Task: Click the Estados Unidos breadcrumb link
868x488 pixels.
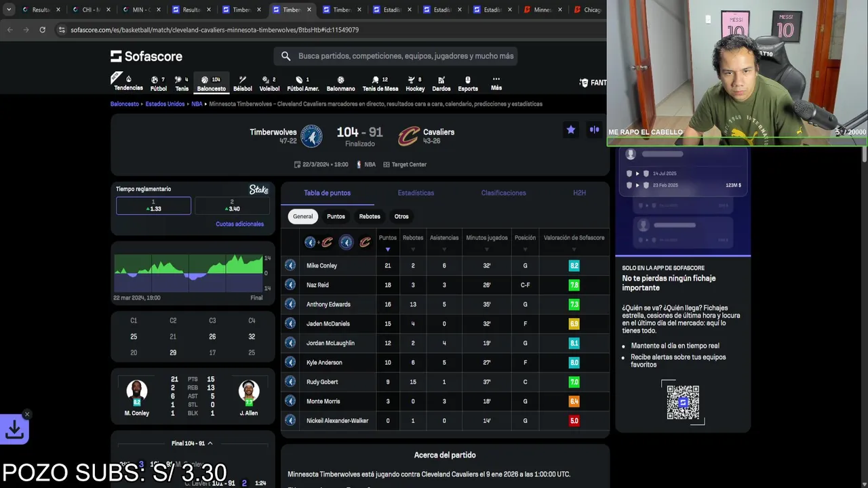Action: [165, 104]
